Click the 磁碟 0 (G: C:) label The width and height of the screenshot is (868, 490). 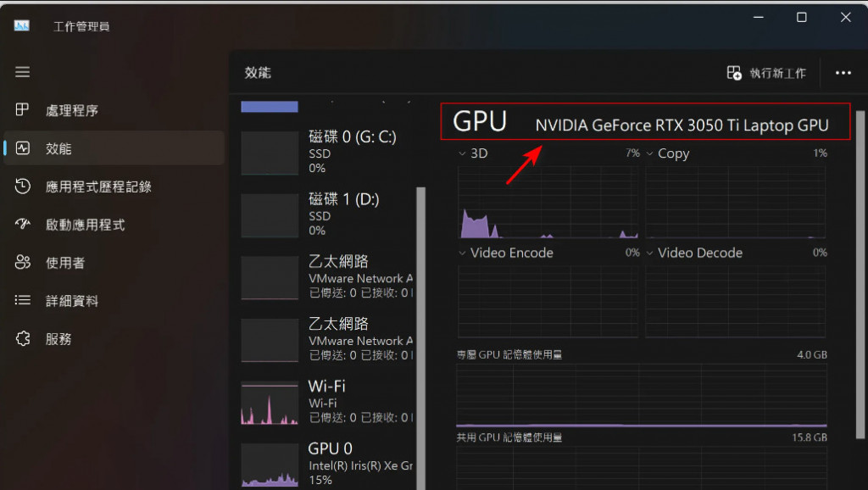click(352, 136)
